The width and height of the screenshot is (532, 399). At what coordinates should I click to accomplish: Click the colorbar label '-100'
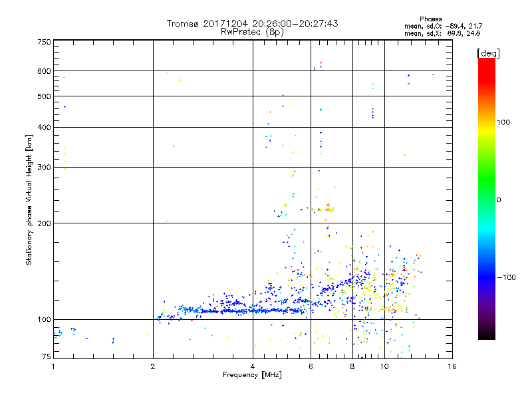click(506, 277)
